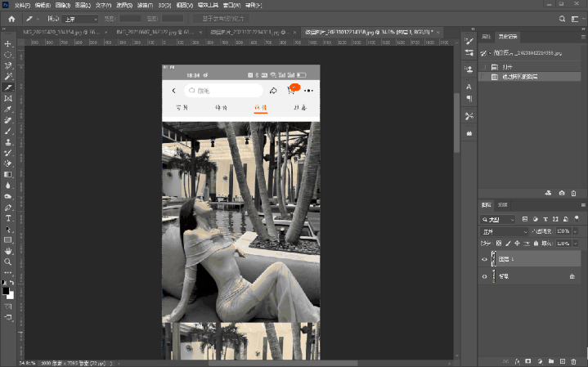Viewport: 588px width, 367px height.
Task: Click the Home icon in options bar
Action: [11, 19]
